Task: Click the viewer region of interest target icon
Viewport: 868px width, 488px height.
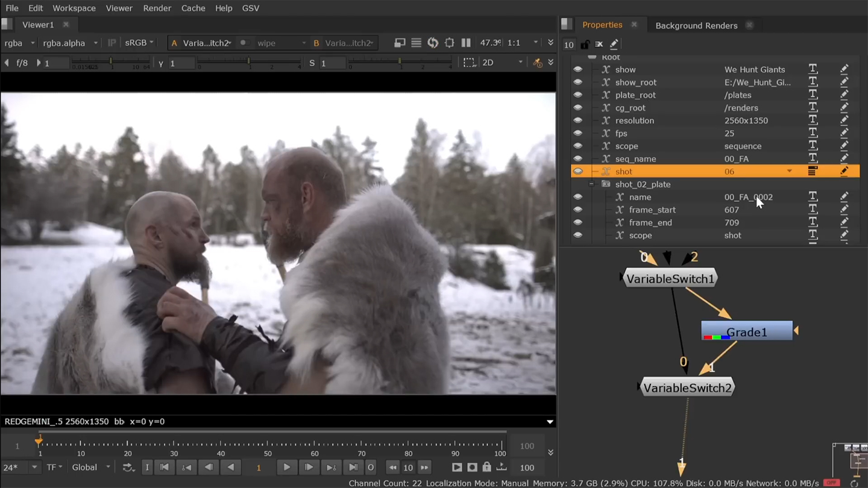Action: pyautogui.click(x=449, y=43)
